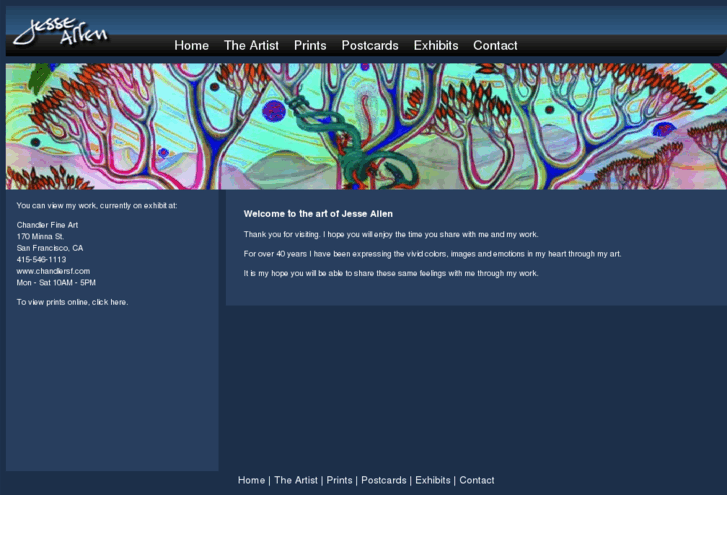Click the 'It is my hope' paragraph
The width and height of the screenshot is (727, 545).
coord(391,273)
